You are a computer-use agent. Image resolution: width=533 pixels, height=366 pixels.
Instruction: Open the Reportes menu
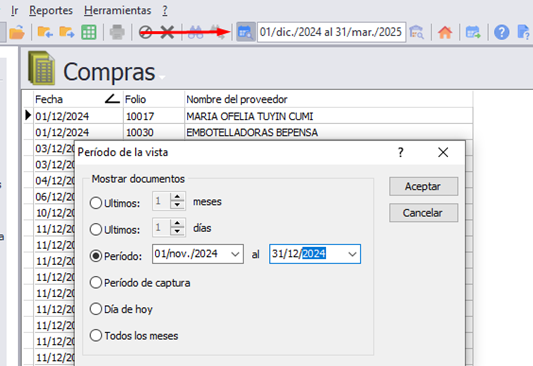[x=51, y=10]
